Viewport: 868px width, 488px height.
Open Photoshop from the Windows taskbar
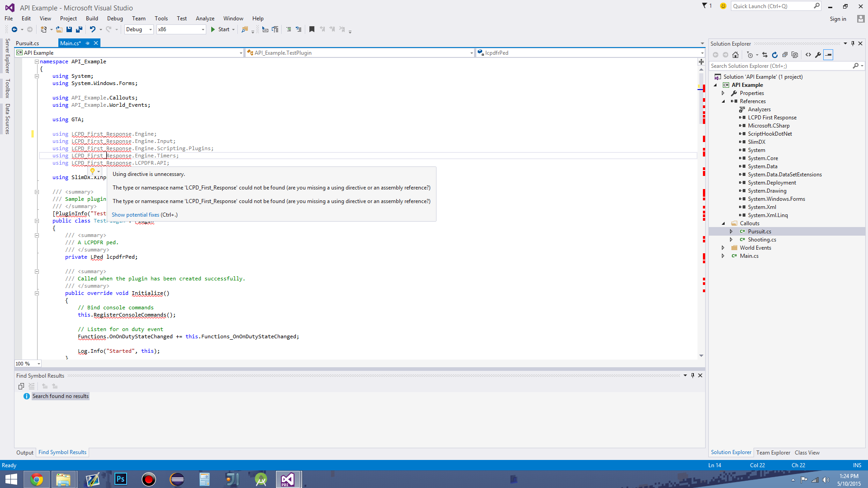(x=121, y=479)
